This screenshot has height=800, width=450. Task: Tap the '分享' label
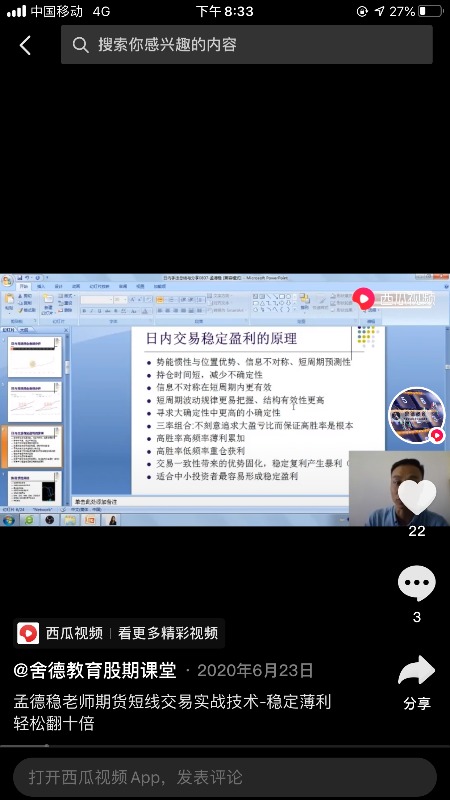417,704
